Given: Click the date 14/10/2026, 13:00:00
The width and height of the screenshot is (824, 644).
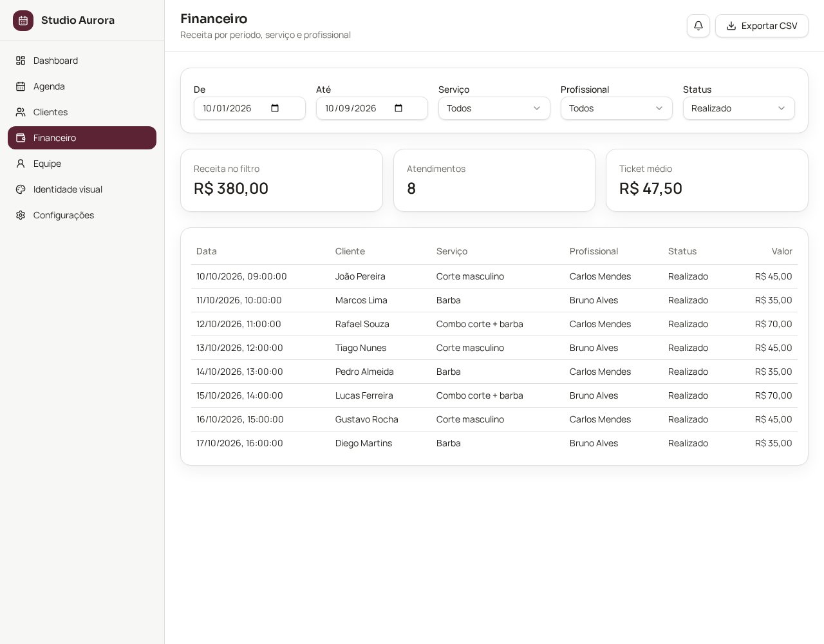Looking at the screenshot, I should tap(239, 372).
